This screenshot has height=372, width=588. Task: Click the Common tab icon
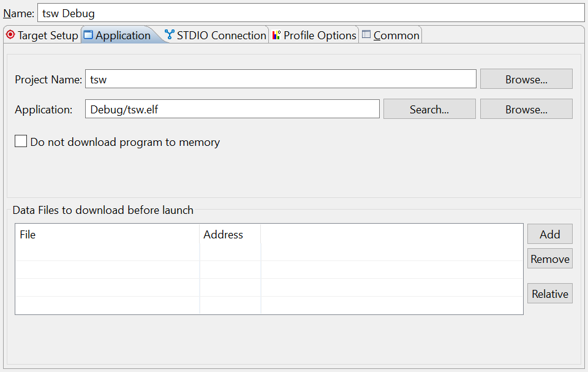click(x=366, y=35)
